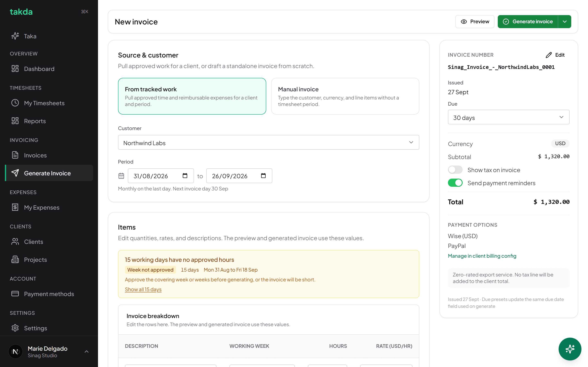This screenshot has height=367, width=588.
Task: Disable Send payment reminders toggle
Action: click(455, 183)
